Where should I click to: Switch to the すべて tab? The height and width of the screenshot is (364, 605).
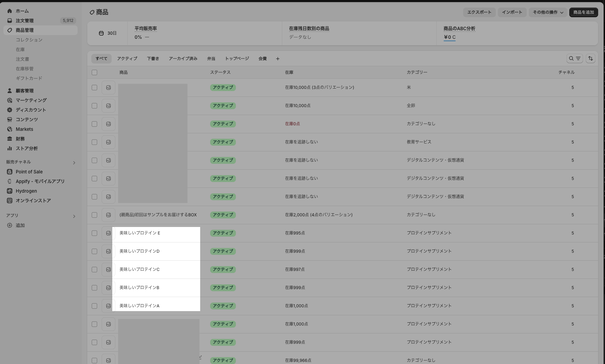(101, 59)
